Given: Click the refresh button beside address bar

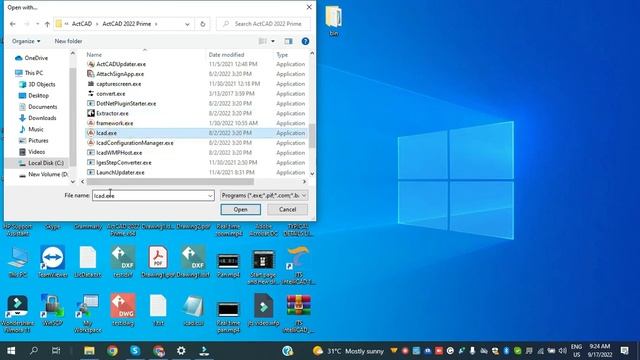Looking at the screenshot, I should 202,24.
